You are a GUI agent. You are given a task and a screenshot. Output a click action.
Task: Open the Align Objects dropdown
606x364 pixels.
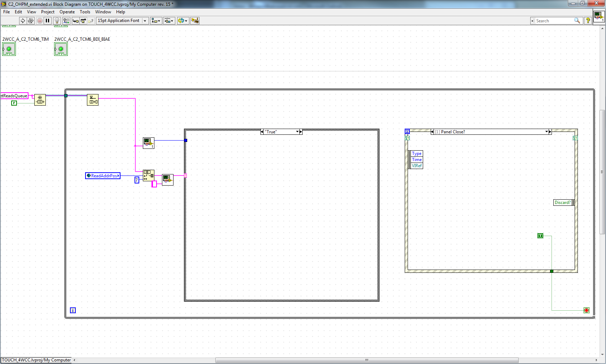coord(156,21)
